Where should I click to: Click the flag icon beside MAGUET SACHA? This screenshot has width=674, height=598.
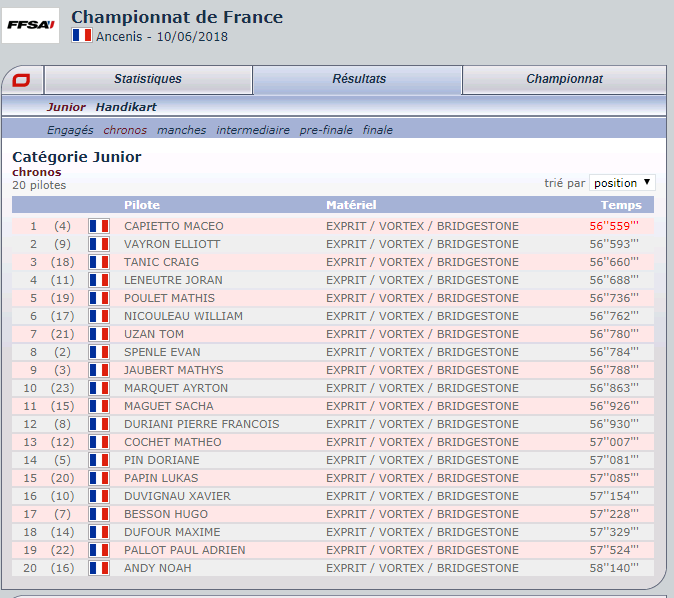point(98,406)
